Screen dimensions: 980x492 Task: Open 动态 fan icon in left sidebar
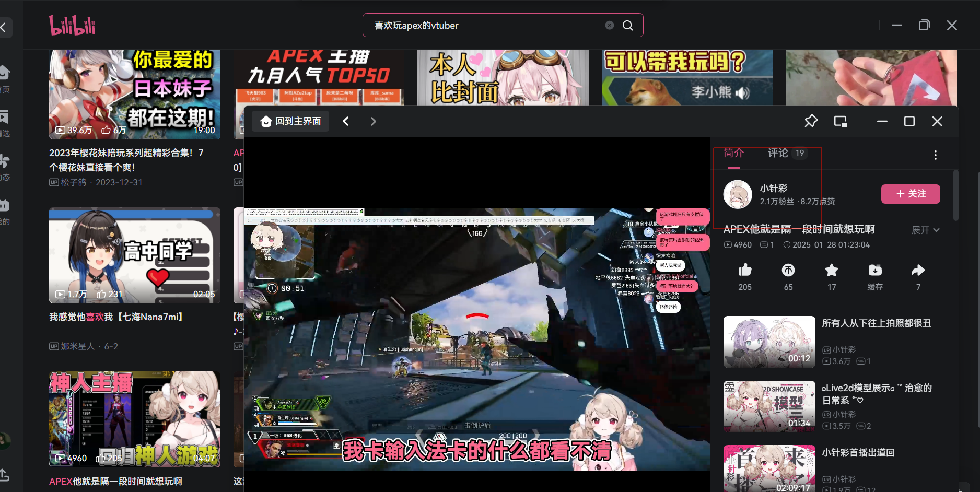4,161
